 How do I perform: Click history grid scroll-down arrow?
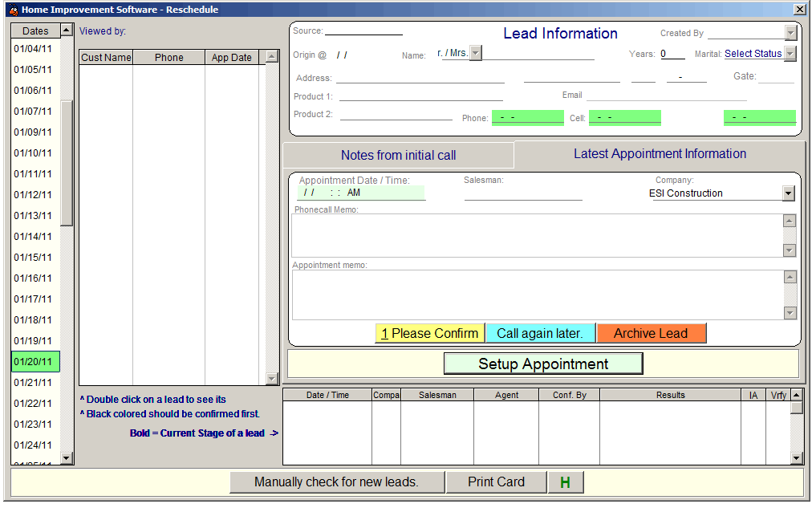click(797, 458)
